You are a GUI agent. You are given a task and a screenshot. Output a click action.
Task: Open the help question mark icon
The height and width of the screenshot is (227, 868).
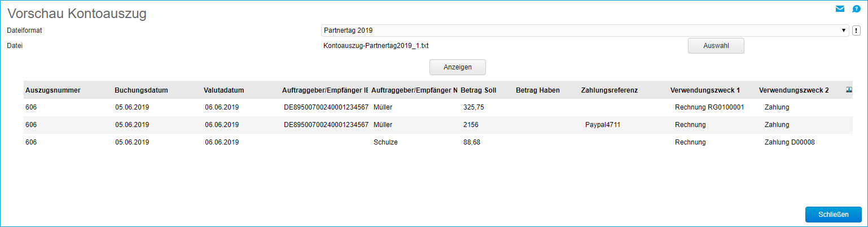pos(856,9)
